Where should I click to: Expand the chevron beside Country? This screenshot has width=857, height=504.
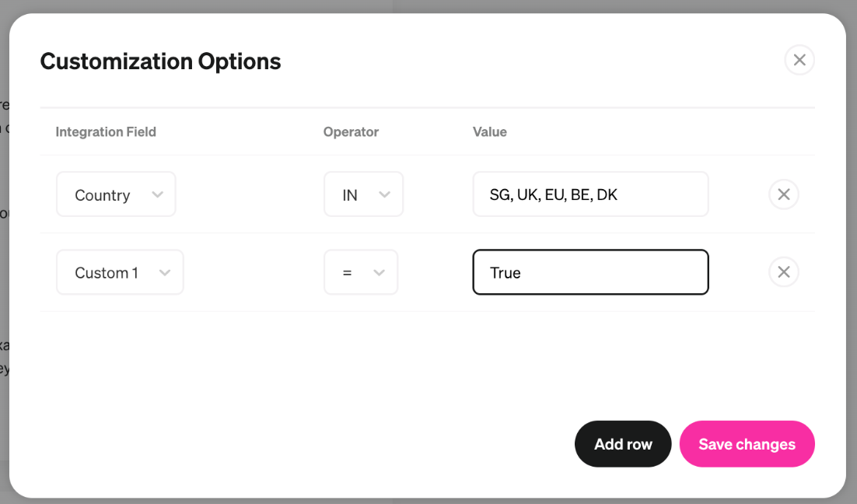pos(157,194)
